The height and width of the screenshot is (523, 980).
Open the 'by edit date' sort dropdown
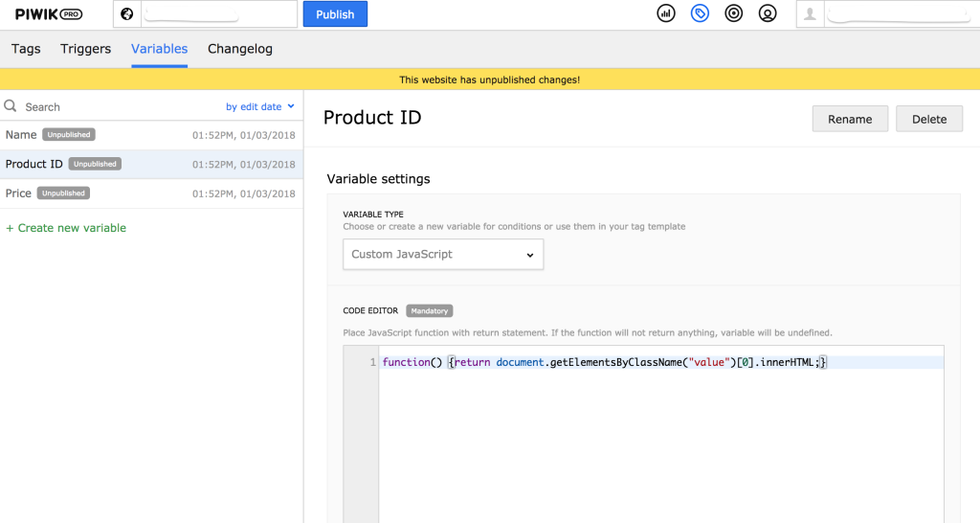[x=260, y=107]
